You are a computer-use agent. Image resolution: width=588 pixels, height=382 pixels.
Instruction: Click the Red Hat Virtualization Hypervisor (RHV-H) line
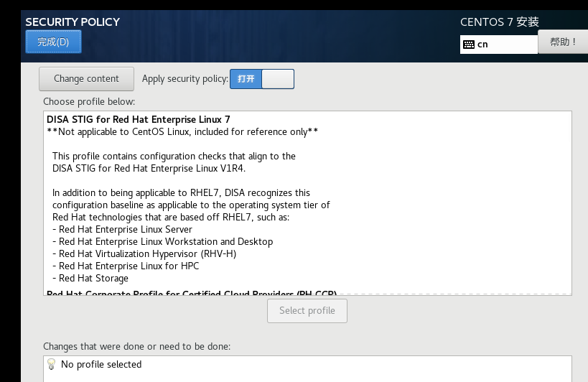[144, 253]
